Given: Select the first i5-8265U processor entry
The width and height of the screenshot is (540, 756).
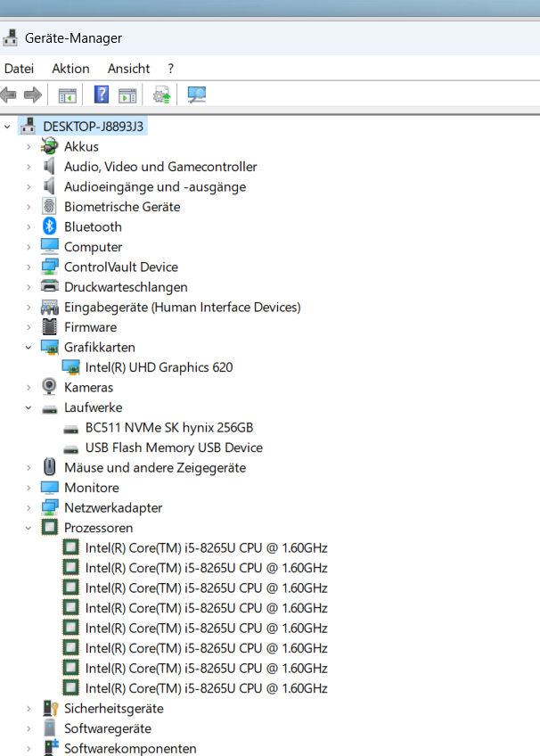Looking at the screenshot, I should coord(206,548).
